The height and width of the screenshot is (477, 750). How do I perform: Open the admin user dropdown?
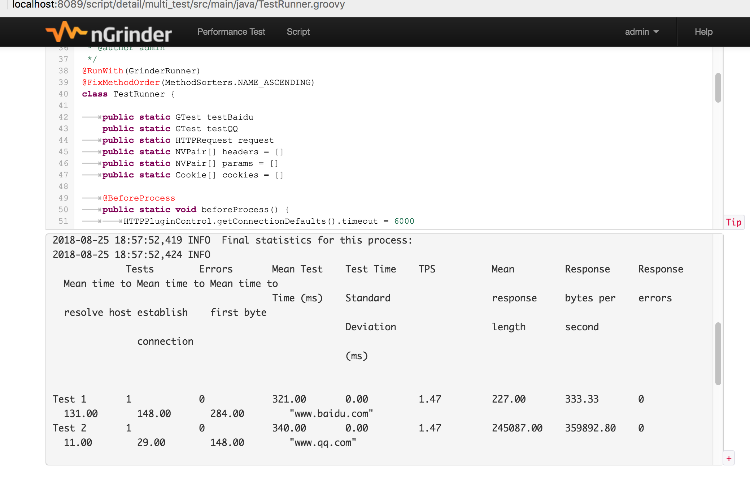[642, 32]
